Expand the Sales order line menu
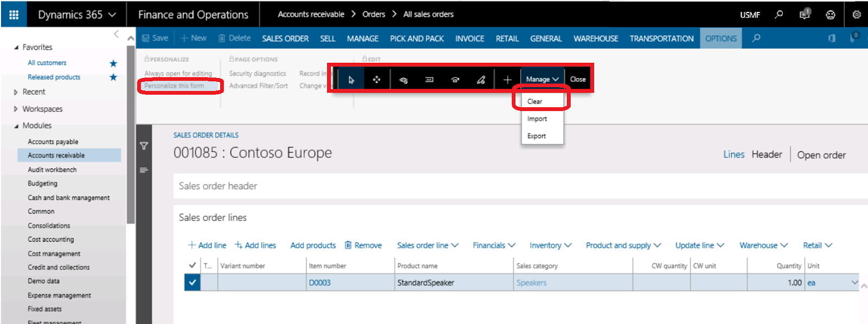The image size is (868, 324). (427, 245)
